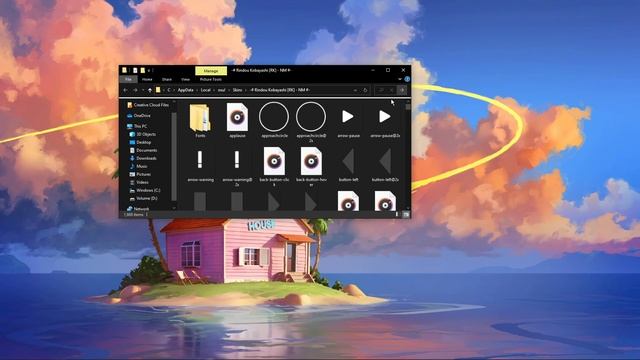
Task: Click the sidebar scrollbar down arrow
Action: point(174,208)
